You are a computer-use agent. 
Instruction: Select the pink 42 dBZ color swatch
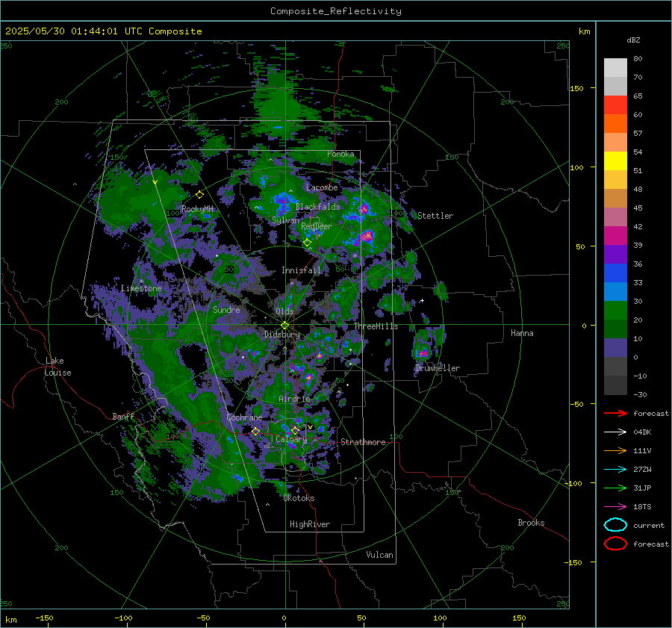pyautogui.click(x=615, y=217)
